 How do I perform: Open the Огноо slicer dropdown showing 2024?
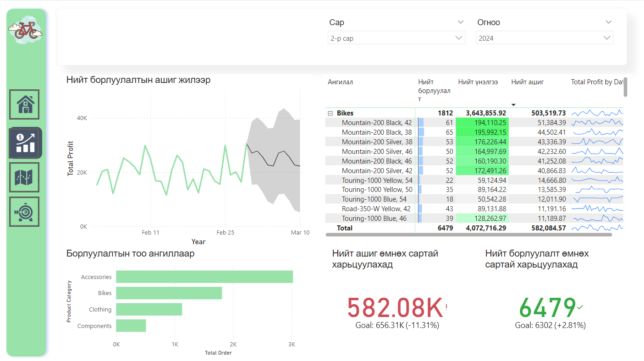pyautogui.click(x=544, y=38)
